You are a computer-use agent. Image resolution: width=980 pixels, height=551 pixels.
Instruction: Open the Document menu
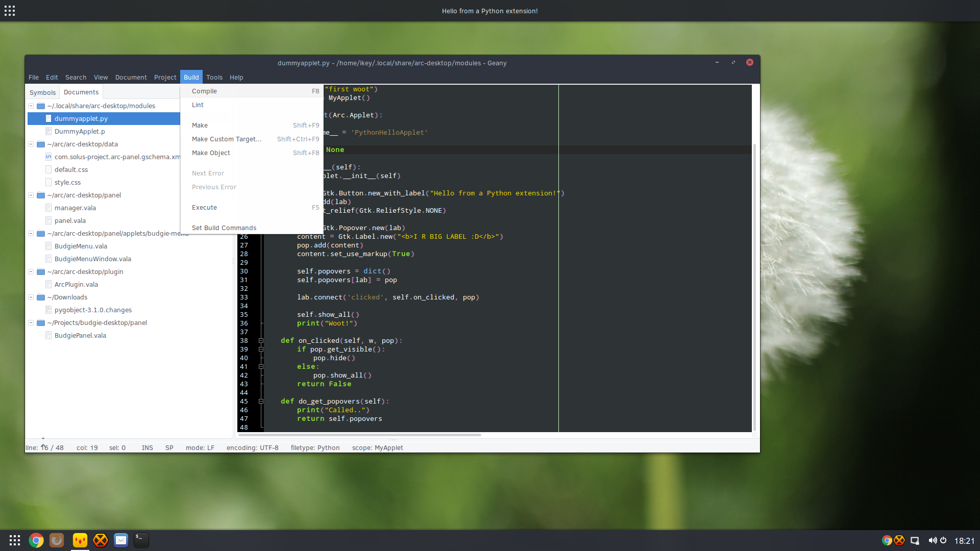(x=131, y=78)
